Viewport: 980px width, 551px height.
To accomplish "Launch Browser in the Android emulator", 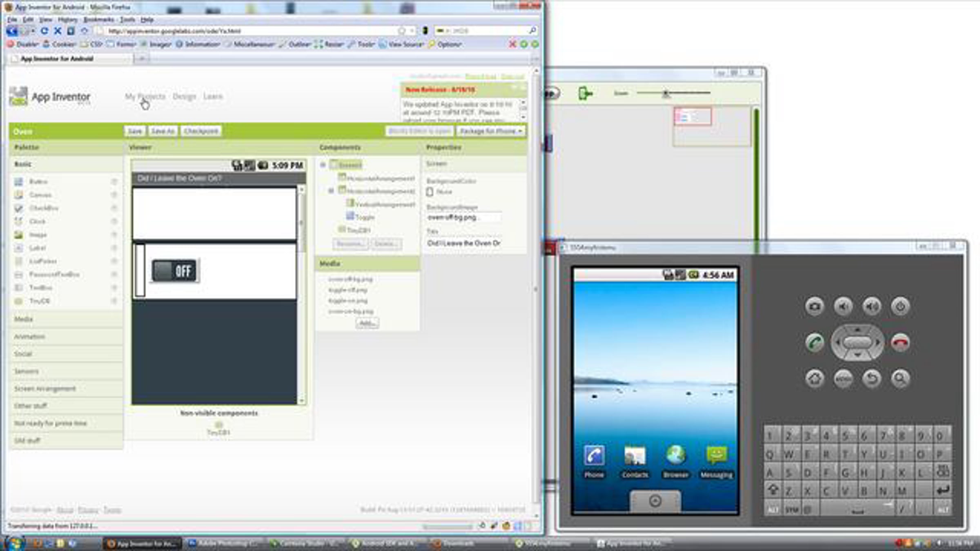I will click(x=676, y=461).
